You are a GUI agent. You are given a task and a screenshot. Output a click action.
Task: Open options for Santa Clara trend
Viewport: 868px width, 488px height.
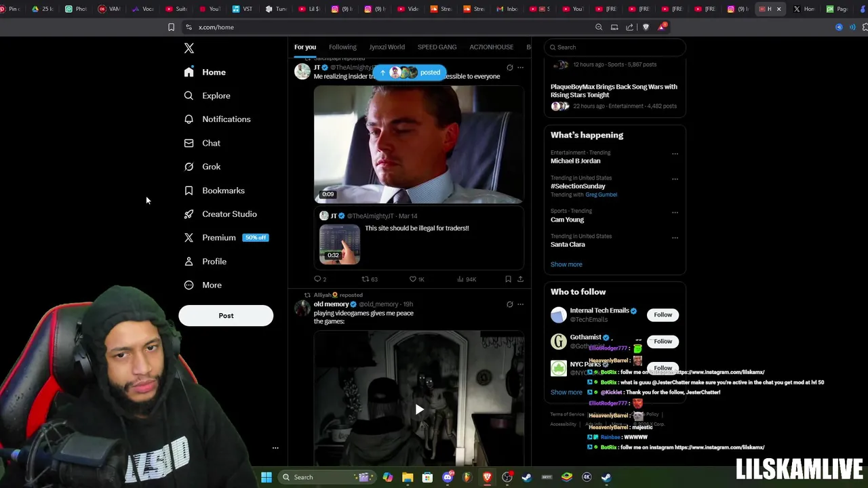click(x=675, y=237)
